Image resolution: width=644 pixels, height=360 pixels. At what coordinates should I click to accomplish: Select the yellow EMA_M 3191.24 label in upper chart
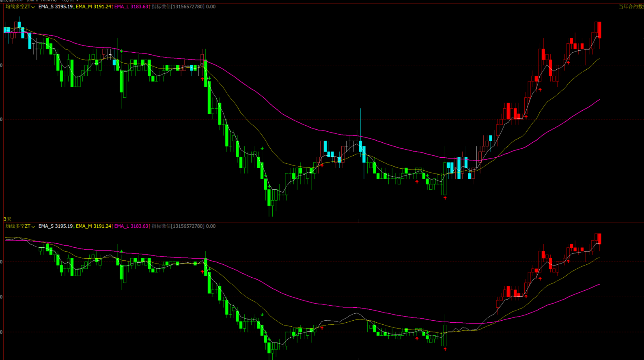pos(93,7)
